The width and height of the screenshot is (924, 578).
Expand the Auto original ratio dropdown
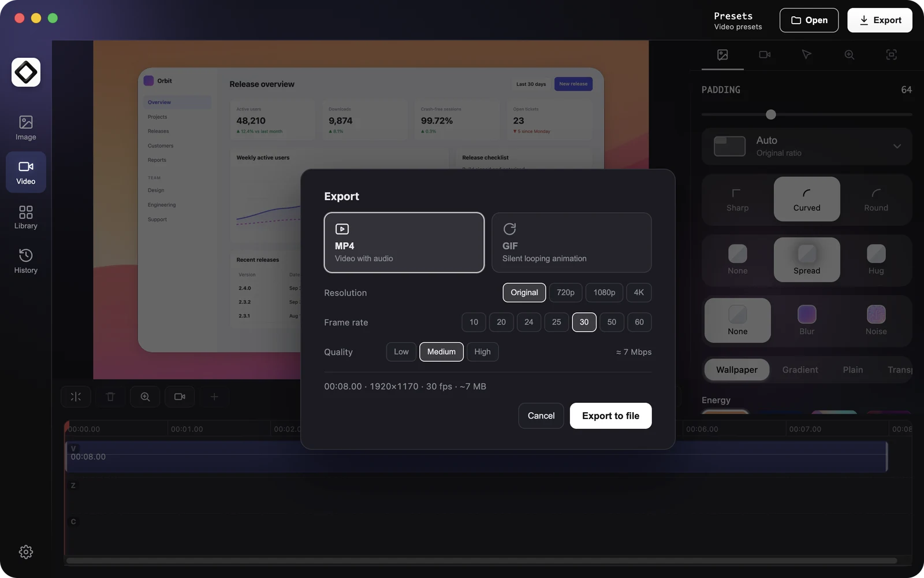pos(807,146)
